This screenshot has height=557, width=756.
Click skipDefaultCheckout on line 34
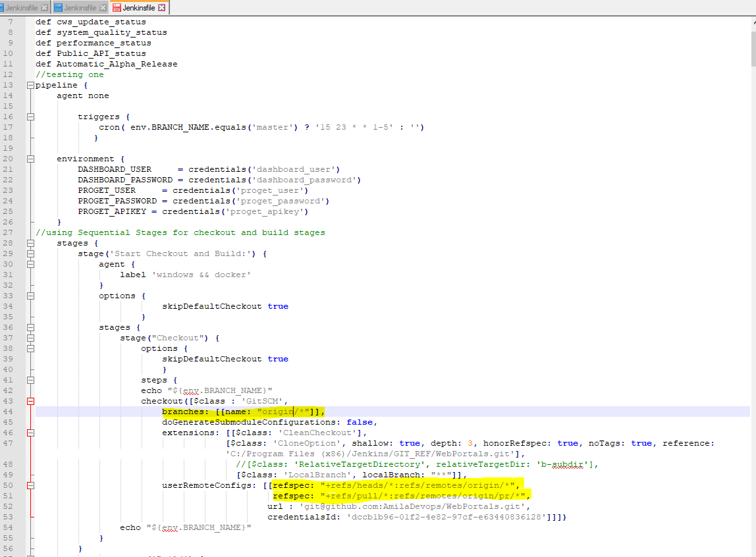(x=212, y=306)
